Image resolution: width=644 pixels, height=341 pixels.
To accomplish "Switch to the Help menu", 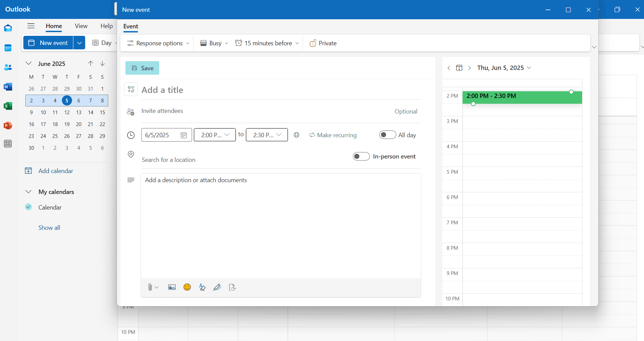I will pyautogui.click(x=106, y=26).
